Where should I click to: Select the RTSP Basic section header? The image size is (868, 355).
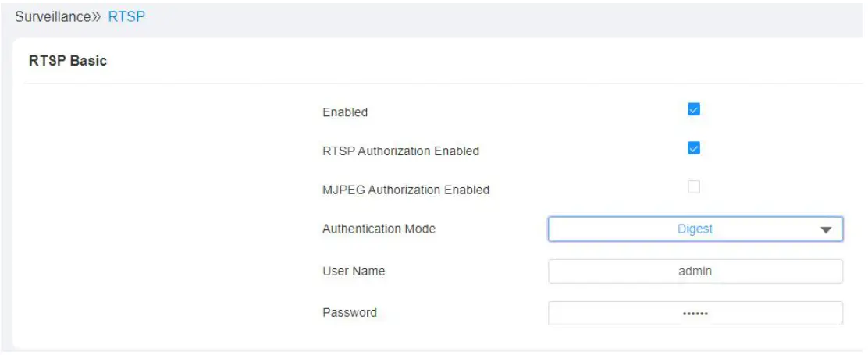68,60
